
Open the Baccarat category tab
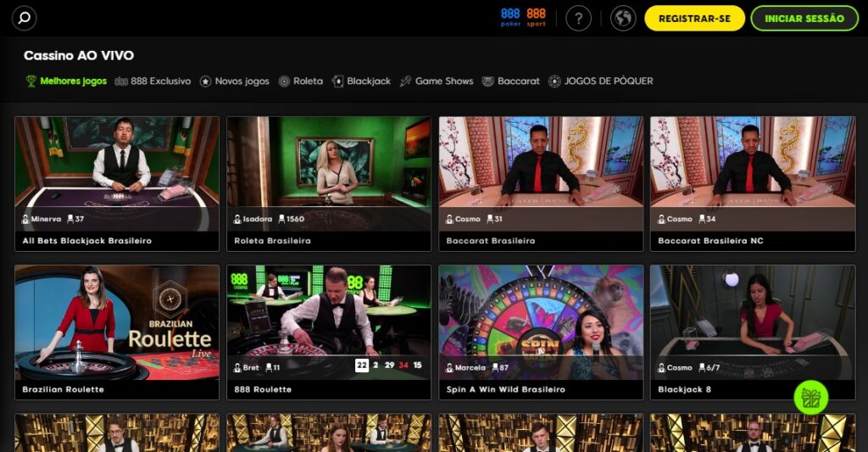click(x=510, y=81)
